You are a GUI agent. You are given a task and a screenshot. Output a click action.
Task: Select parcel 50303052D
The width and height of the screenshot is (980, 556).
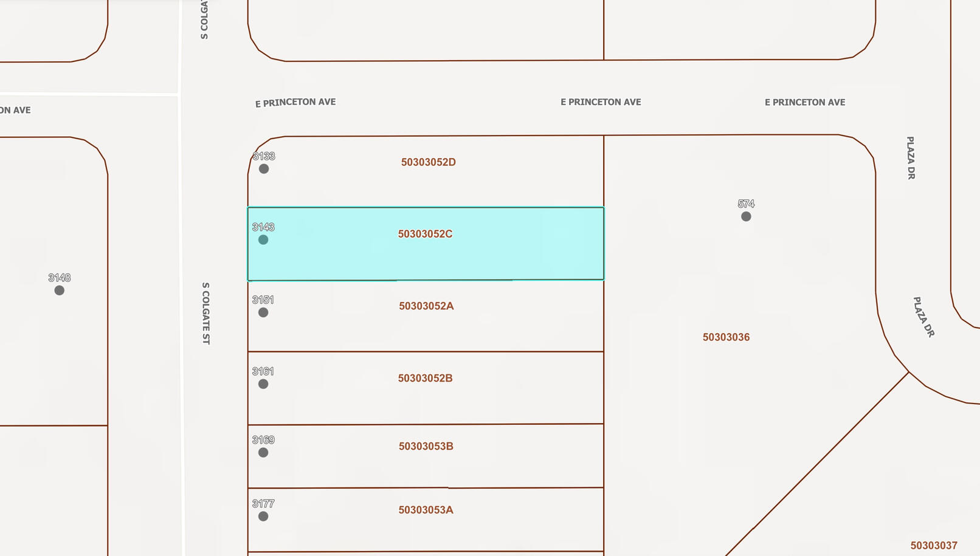pyautogui.click(x=428, y=162)
